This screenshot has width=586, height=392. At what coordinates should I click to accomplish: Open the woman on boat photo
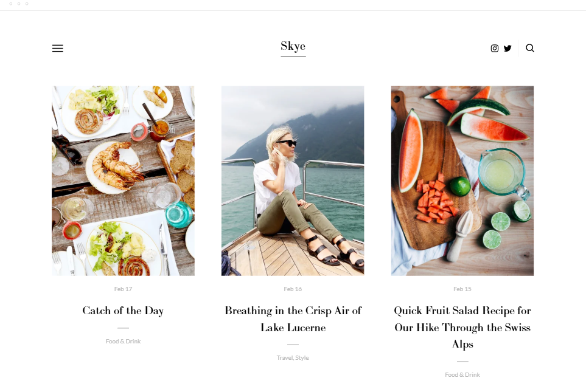pos(293,181)
